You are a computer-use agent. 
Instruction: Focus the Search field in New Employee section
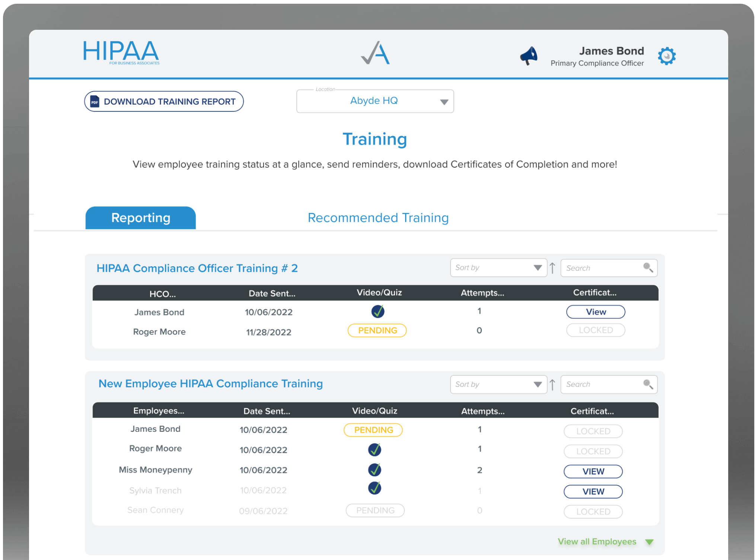[609, 384]
